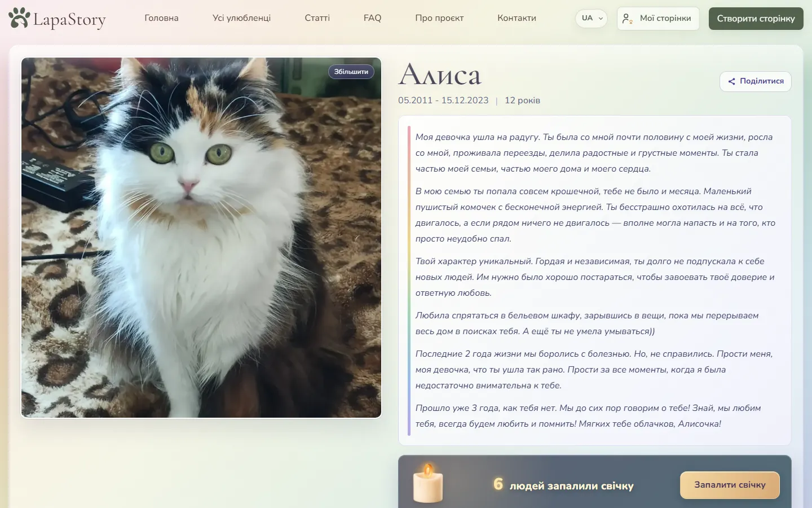Click the age text 12 років

(522, 100)
